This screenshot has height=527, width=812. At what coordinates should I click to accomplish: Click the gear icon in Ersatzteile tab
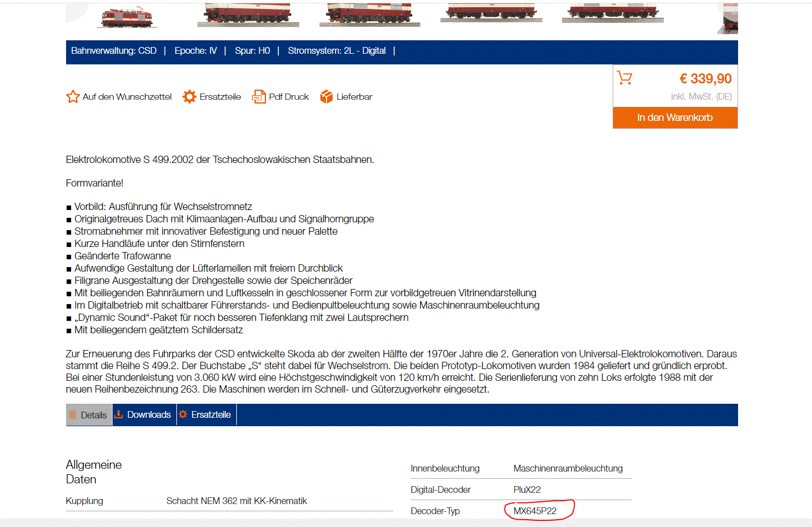pos(183,414)
